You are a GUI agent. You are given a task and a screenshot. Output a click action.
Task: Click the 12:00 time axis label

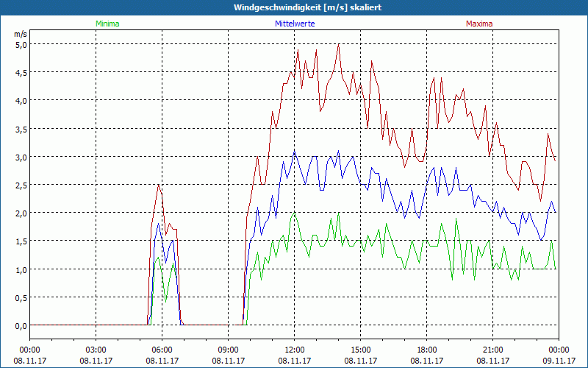pyautogui.click(x=295, y=350)
